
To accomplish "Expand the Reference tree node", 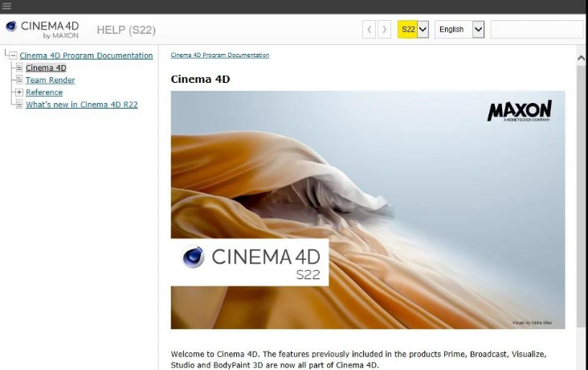I will (x=19, y=92).
